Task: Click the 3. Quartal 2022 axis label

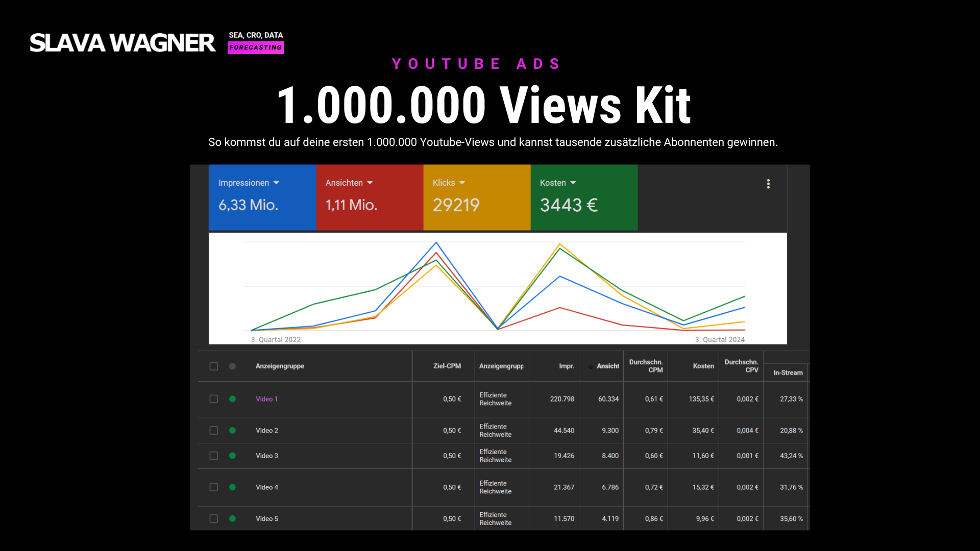Action: point(276,340)
